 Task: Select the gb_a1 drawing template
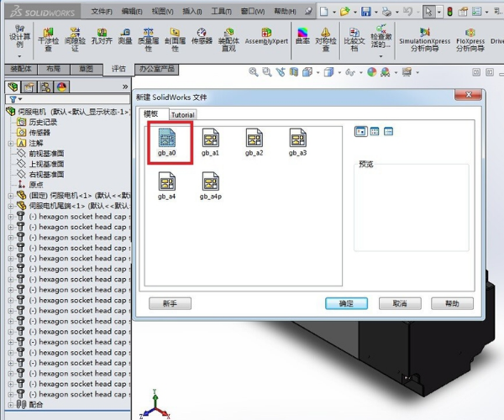(x=211, y=142)
